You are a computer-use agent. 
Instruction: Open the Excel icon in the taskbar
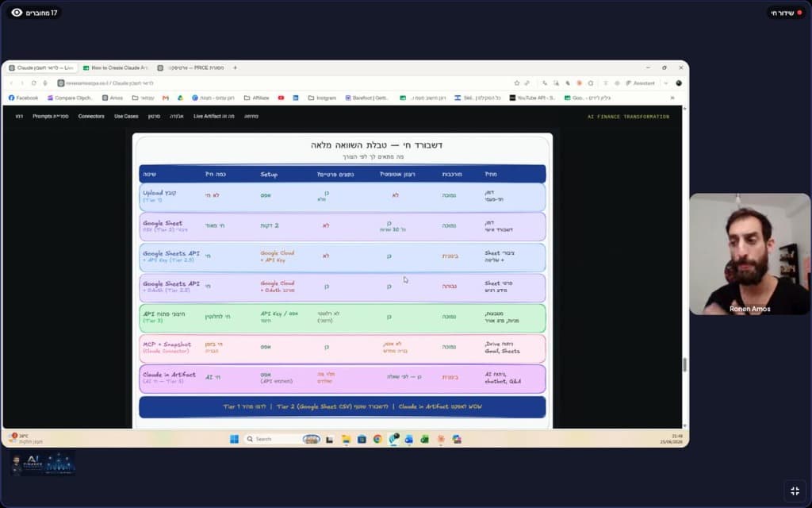[425, 439]
